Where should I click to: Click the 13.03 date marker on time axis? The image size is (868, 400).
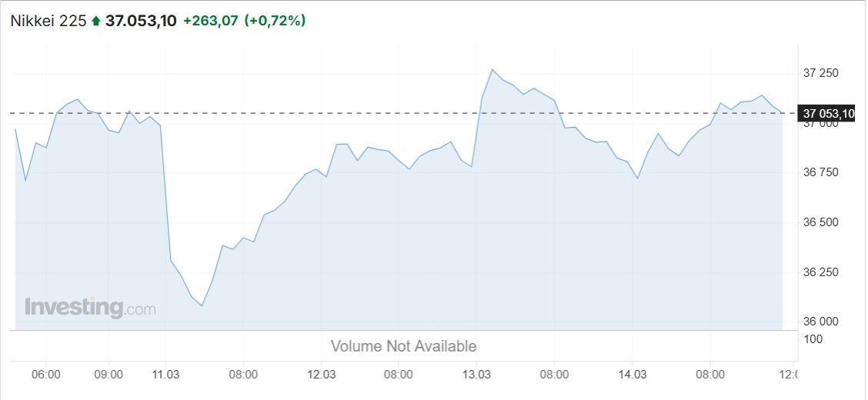(476, 375)
